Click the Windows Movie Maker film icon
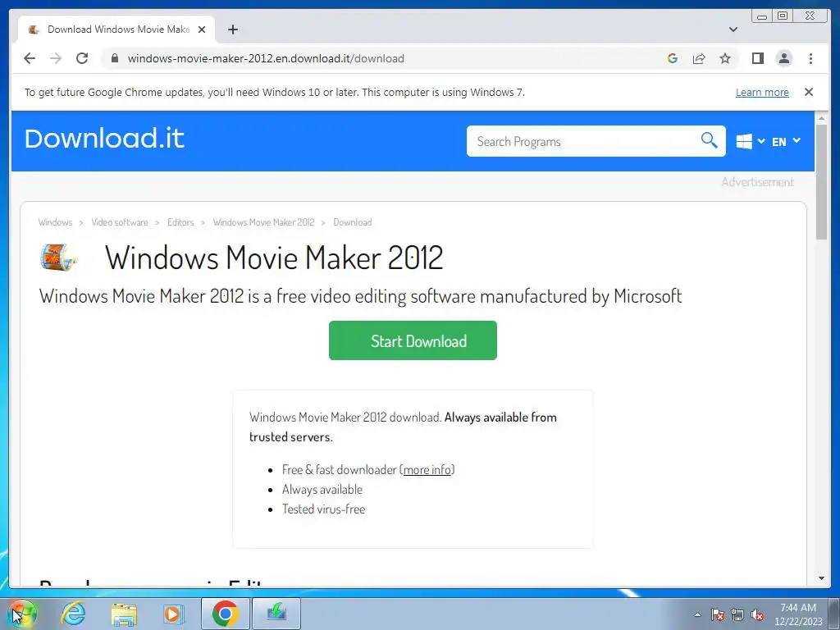 pyautogui.click(x=59, y=257)
